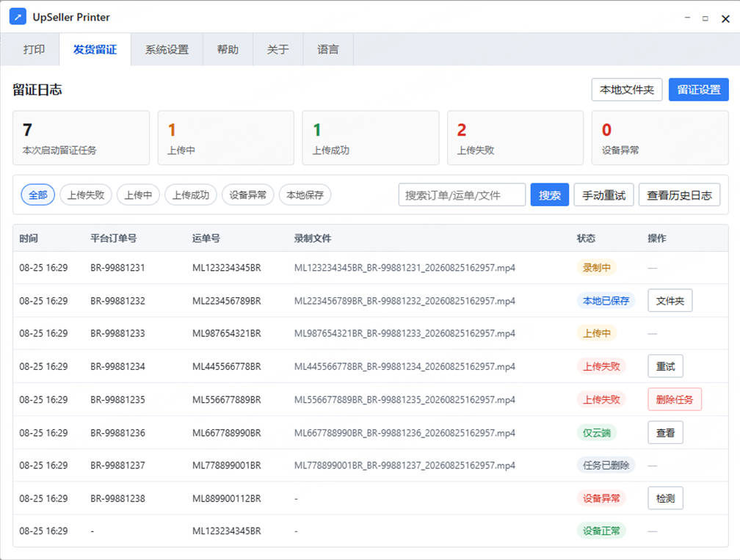The width and height of the screenshot is (740, 560).
Task: Select order number BR-99881237
Action: click(x=117, y=465)
